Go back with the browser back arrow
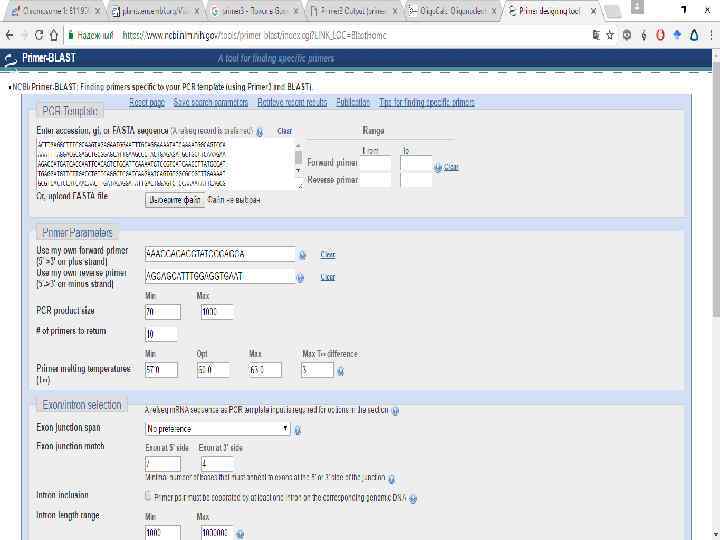 click(10, 35)
